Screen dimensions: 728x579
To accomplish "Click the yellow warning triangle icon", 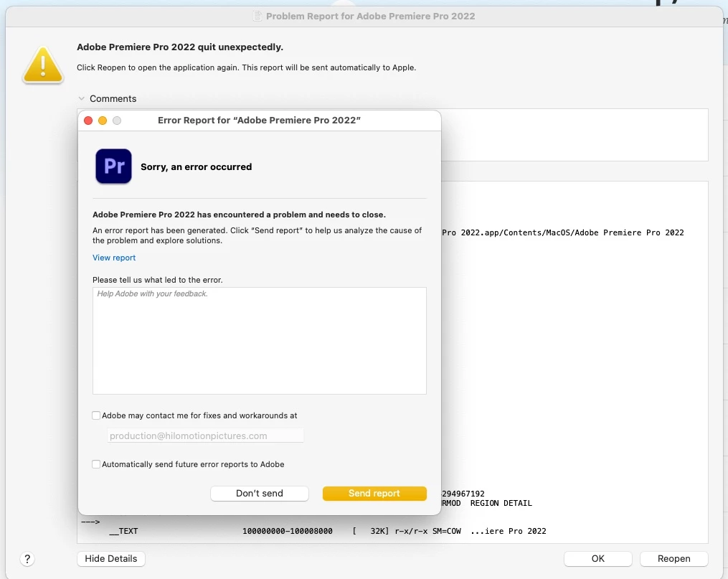I will (x=43, y=65).
